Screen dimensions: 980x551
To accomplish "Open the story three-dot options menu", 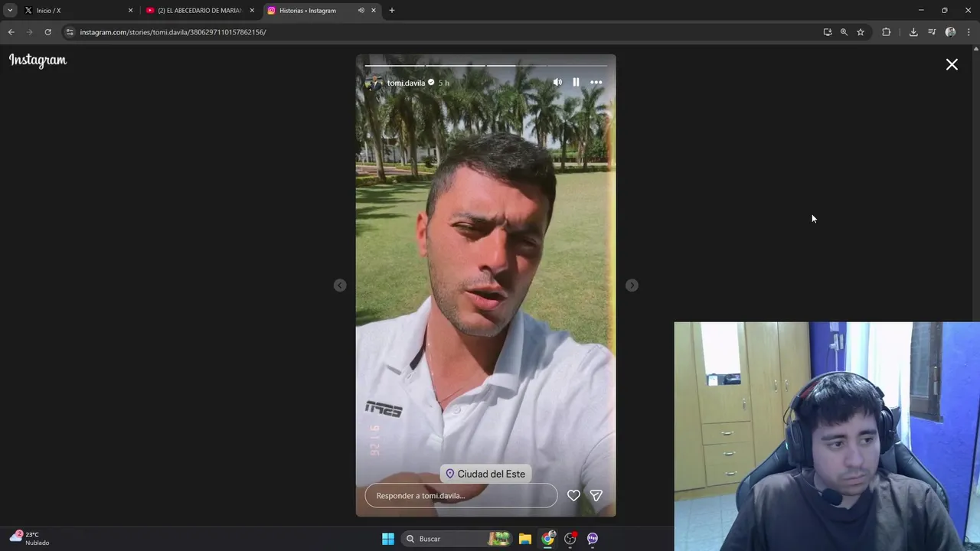I will pyautogui.click(x=596, y=82).
